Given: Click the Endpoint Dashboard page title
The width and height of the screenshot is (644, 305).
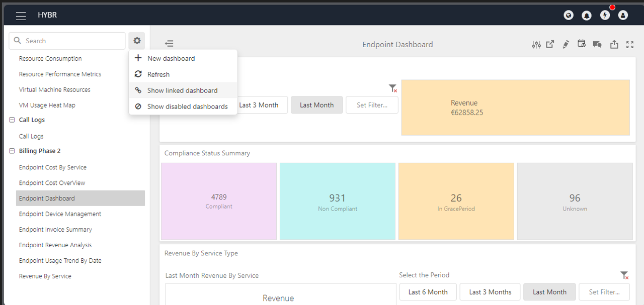Looking at the screenshot, I should [397, 45].
